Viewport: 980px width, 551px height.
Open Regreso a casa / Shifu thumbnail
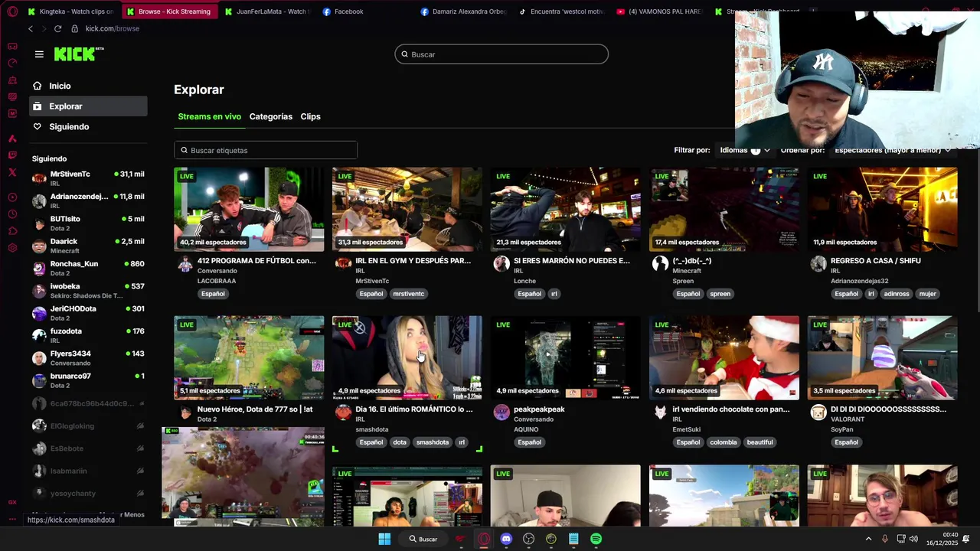[882, 209]
